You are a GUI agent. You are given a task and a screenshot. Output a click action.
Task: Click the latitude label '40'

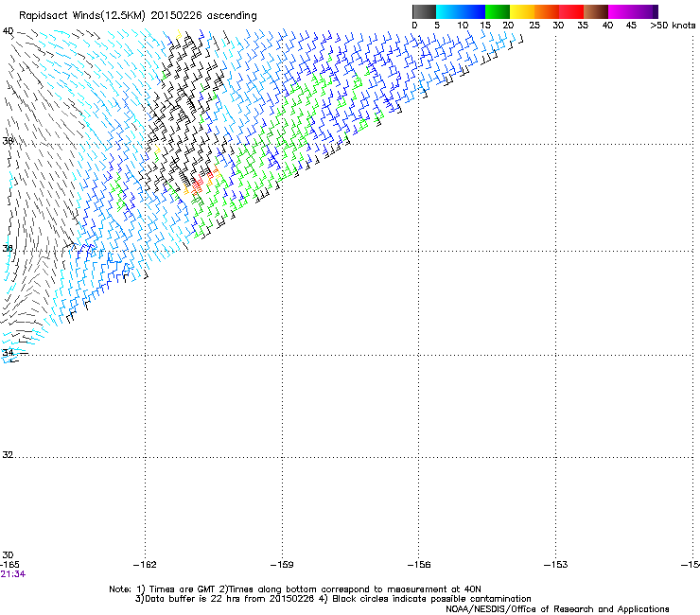tap(8, 31)
